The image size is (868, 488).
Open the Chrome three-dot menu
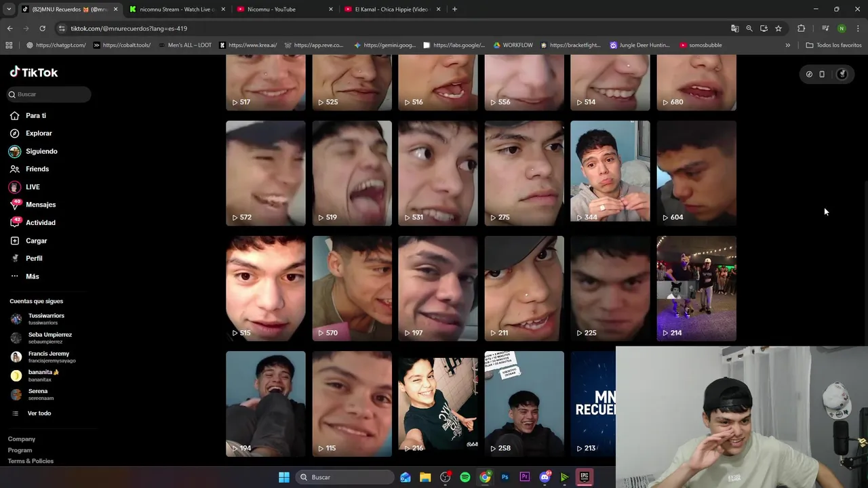pos(859,28)
